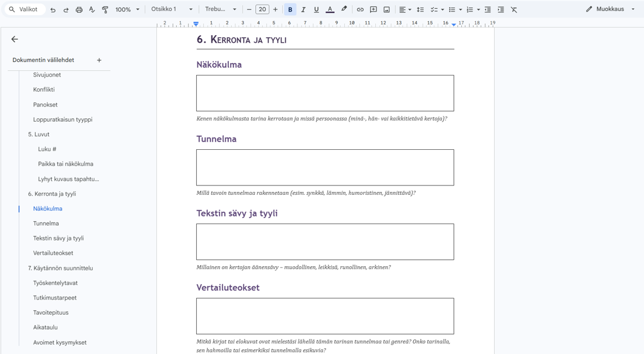Image resolution: width=644 pixels, height=354 pixels.
Task: Toggle underline formatting
Action: pos(316,9)
